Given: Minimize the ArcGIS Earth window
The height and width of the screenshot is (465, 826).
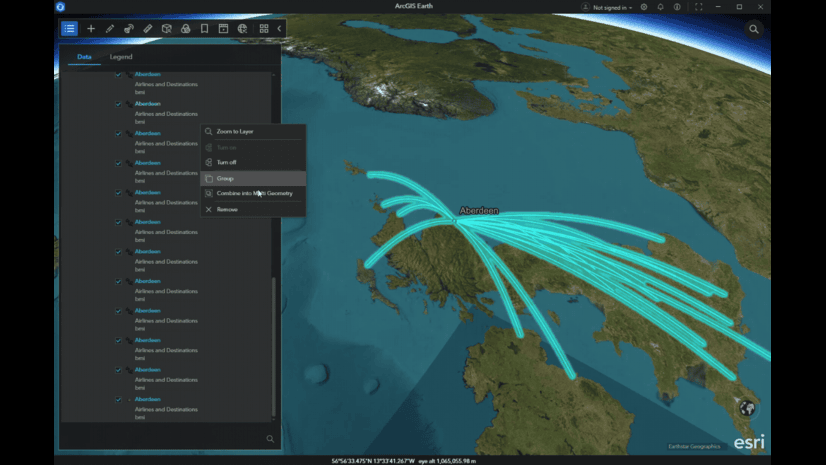Looking at the screenshot, I should 718,7.
